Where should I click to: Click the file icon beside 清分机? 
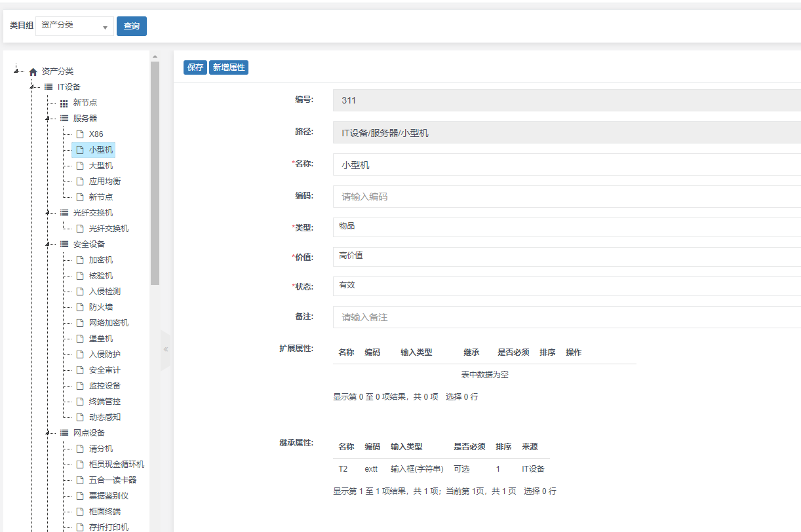pyautogui.click(x=80, y=449)
